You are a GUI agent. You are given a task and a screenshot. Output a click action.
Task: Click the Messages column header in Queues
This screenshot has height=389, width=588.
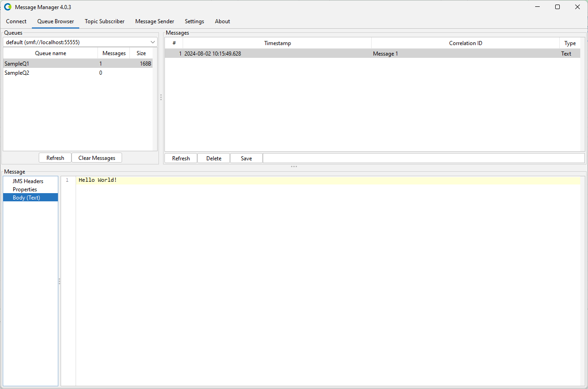(x=114, y=53)
